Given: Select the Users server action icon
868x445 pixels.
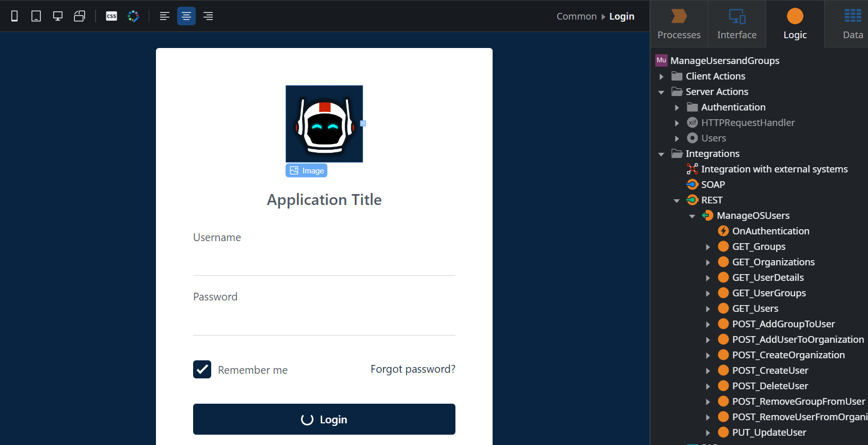Looking at the screenshot, I should 692,138.
